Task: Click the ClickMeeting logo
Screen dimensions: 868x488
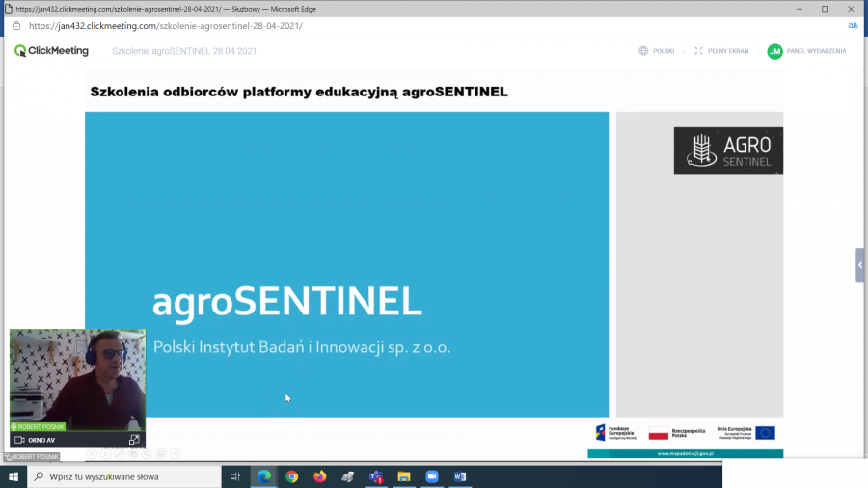Action: click(x=51, y=51)
